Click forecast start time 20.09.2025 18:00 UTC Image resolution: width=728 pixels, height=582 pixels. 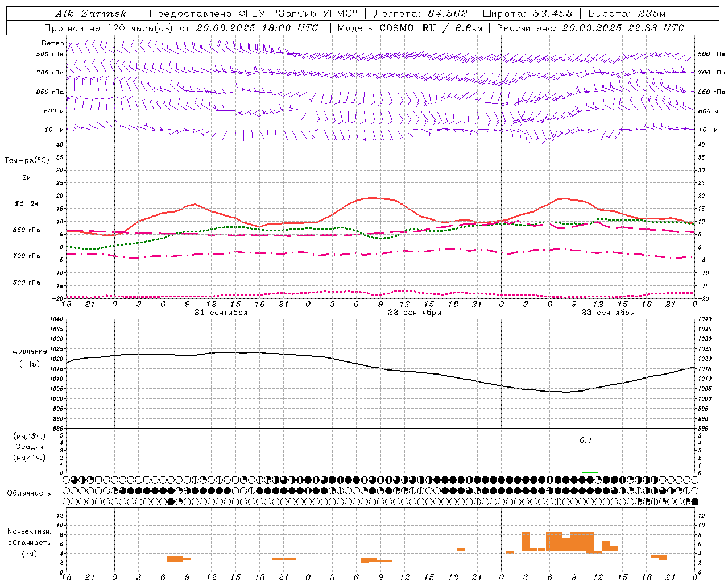pyautogui.click(x=257, y=28)
